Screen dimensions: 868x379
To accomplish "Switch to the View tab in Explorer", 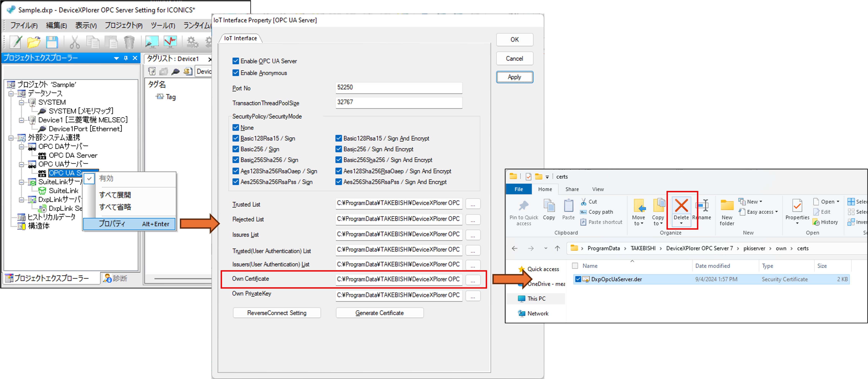I will 598,189.
